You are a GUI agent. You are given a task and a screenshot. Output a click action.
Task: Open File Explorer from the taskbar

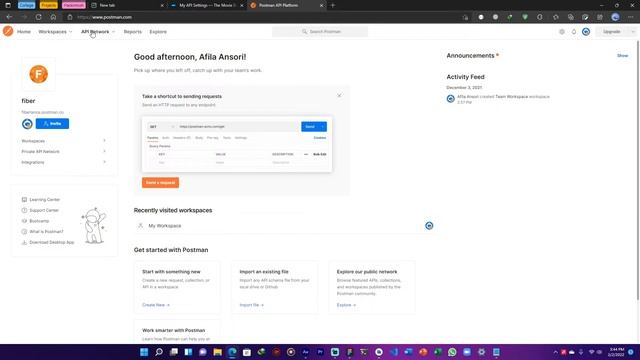point(218,352)
